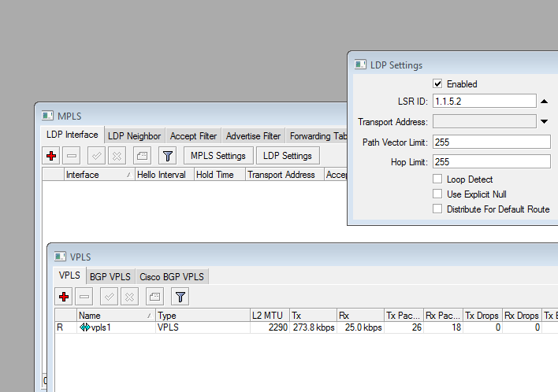The image size is (558, 392).
Task: Open the Accept Filter tab
Action: click(x=193, y=135)
